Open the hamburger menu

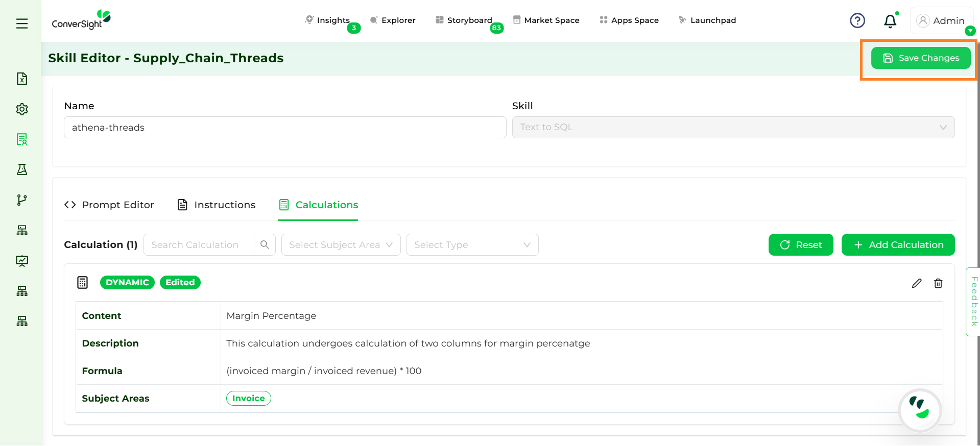point(22,23)
